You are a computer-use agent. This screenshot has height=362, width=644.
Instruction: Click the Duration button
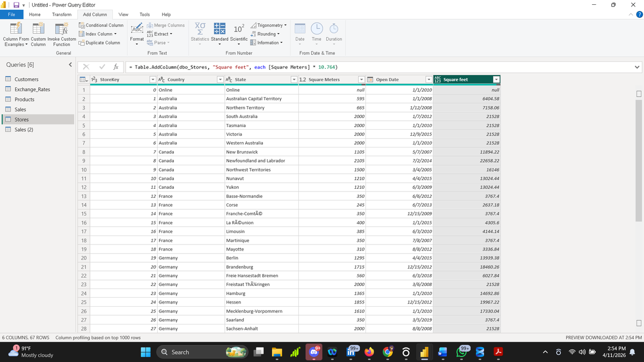click(x=334, y=32)
